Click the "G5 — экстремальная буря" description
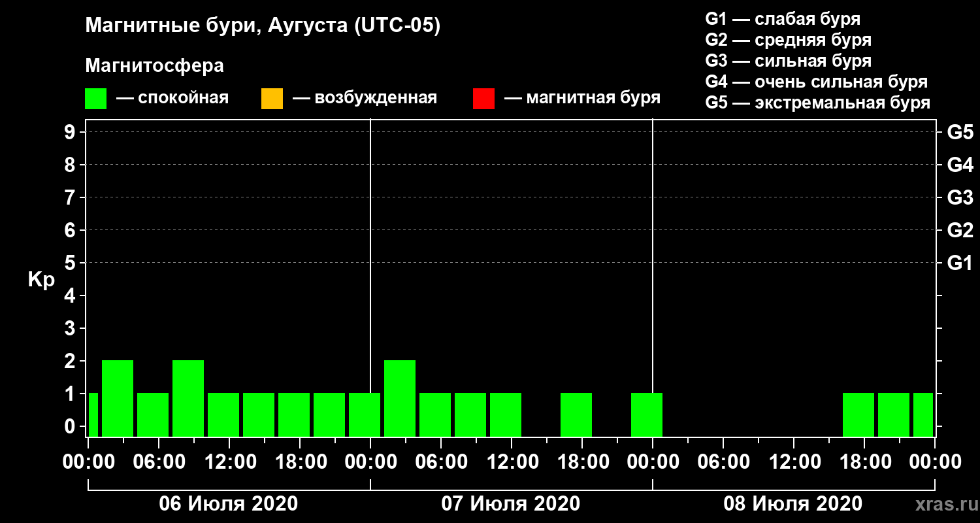The height and width of the screenshot is (523, 980). [x=818, y=103]
